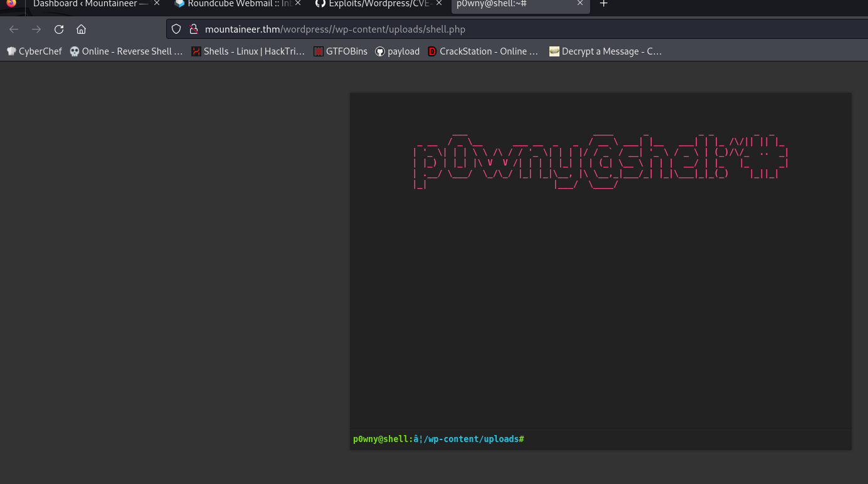Show insecure connection lock info
Viewport: 868px width, 484px height.
(193, 29)
